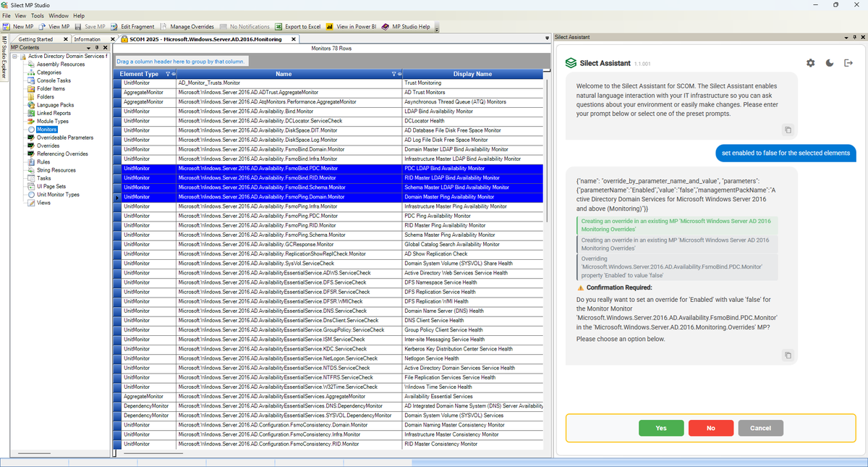
Task: Switch to the Getting Started tab
Action: [35, 39]
